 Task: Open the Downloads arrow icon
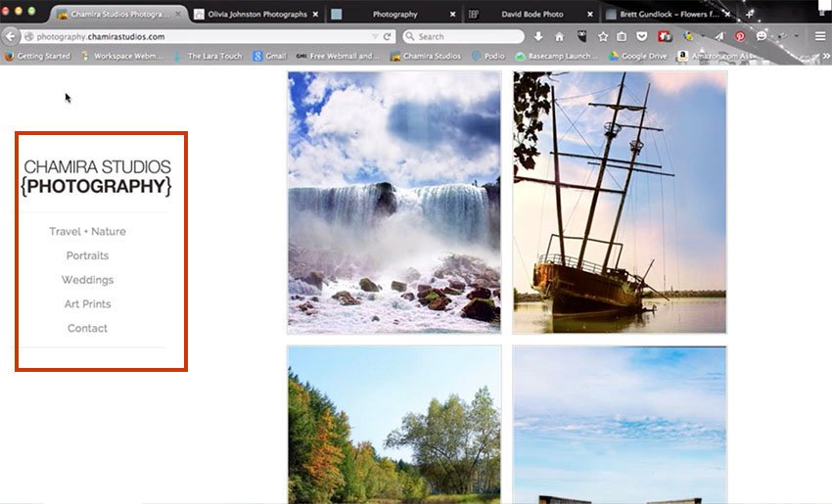tap(537, 36)
